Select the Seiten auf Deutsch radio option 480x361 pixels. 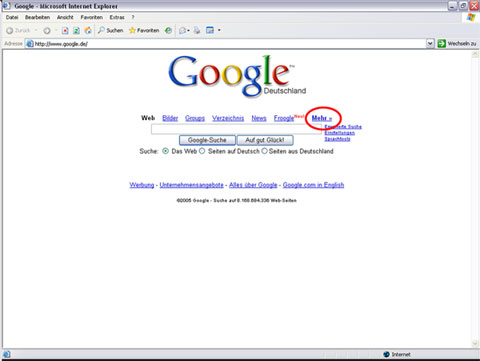click(x=202, y=151)
